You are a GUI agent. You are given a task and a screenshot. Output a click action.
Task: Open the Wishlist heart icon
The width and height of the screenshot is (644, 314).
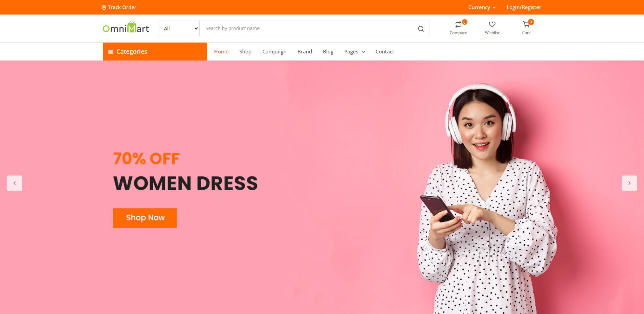492,24
